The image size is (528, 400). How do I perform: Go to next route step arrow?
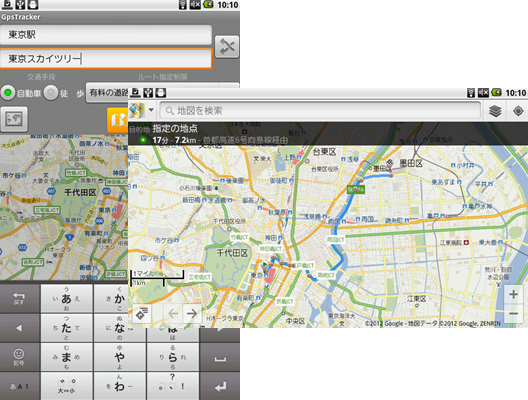pos(192,314)
